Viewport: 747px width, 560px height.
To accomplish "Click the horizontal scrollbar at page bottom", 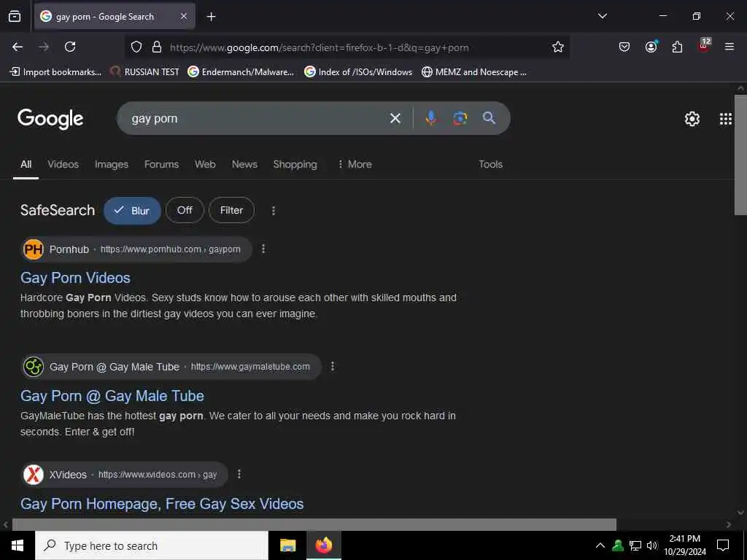I will point(314,524).
